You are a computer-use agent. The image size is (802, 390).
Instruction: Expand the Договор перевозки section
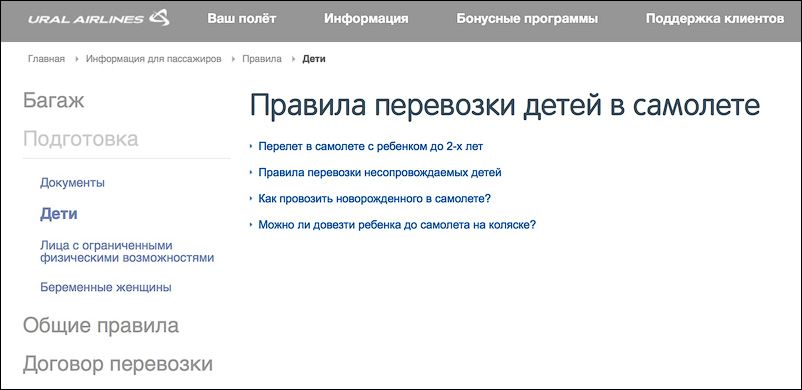[118, 364]
